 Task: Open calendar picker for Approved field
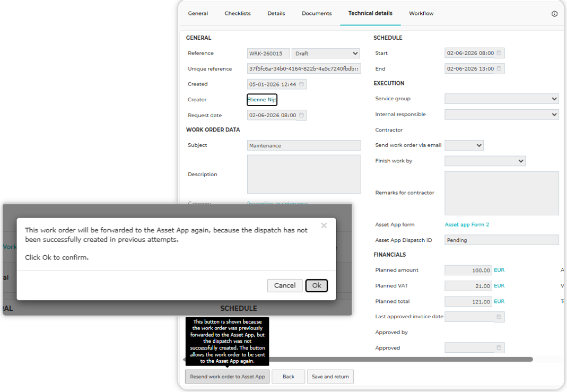coord(499,348)
